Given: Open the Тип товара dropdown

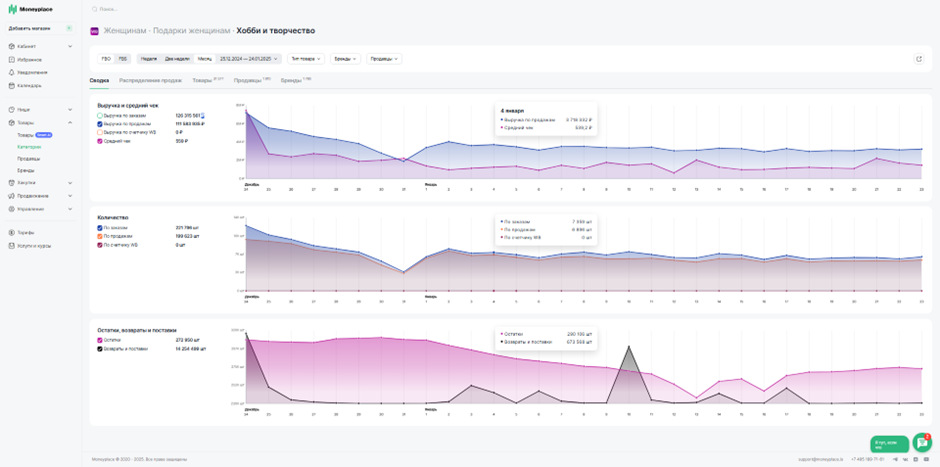Looking at the screenshot, I should pos(306,59).
